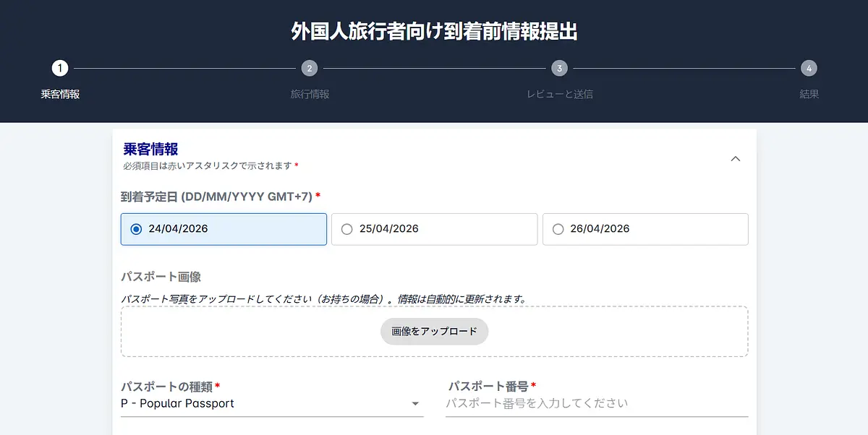Viewport: 868px width, 435px height.
Task: Switch to the レビューと送信 step
Action: coord(559,94)
